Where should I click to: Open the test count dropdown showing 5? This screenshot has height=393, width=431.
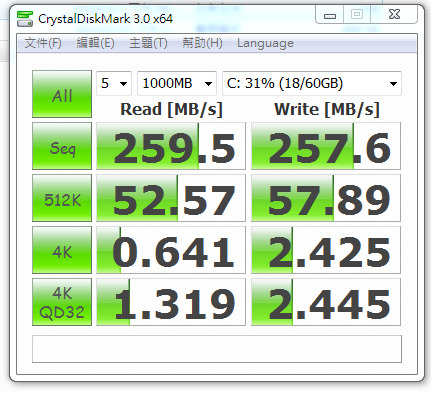pyautogui.click(x=114, y=83)
